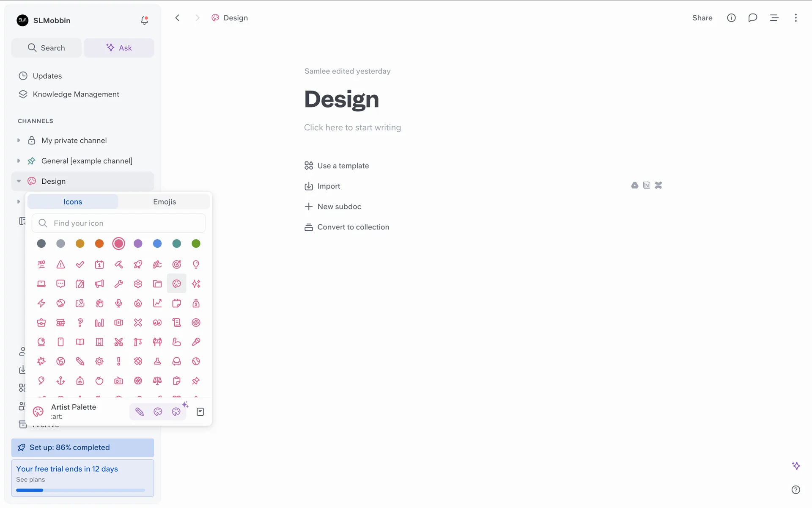Open the document info icon
The height and width of the screenshot is (508, 812).
coord(731,18)
